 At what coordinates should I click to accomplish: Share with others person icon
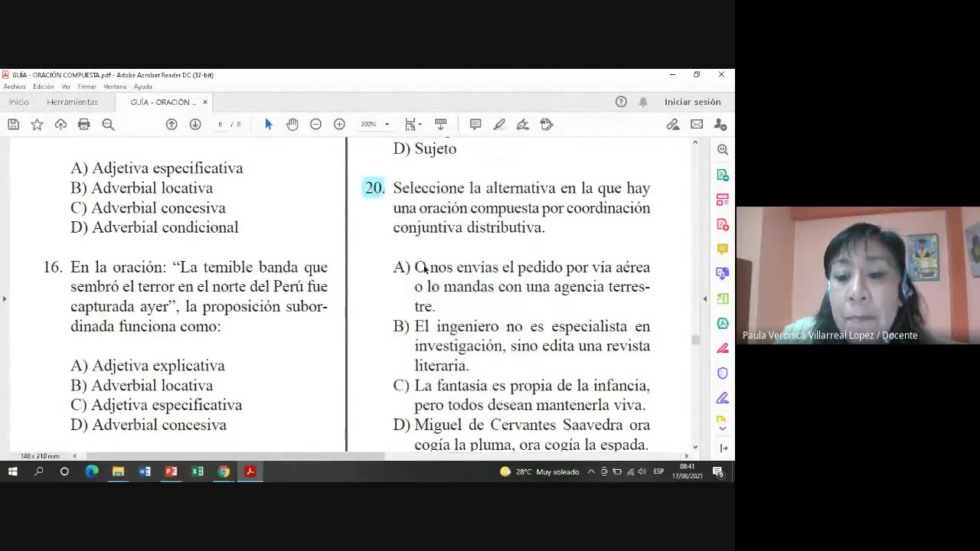pyautogui.click(x=720, y=124)
